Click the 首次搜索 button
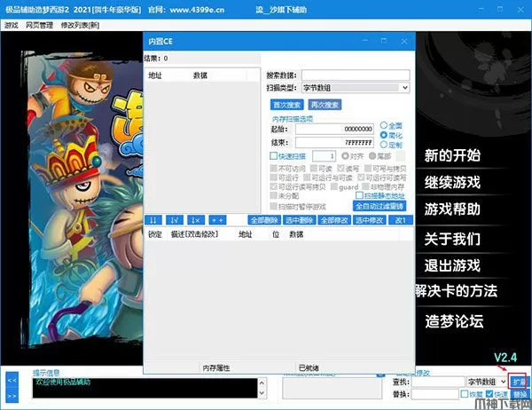The width and height of the screenshot is (532, 410). click(x=287, y=105)
